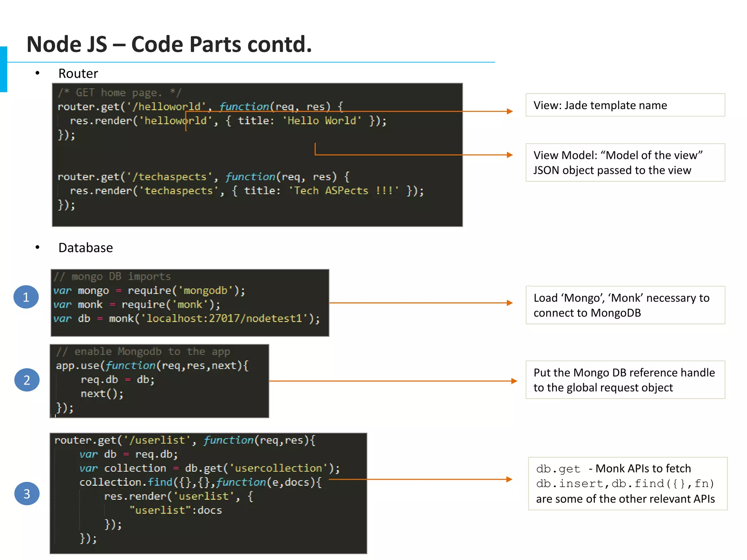
Task: Click the app.use middleware code block
Action: pyautogui.click(x=159, y=381)
